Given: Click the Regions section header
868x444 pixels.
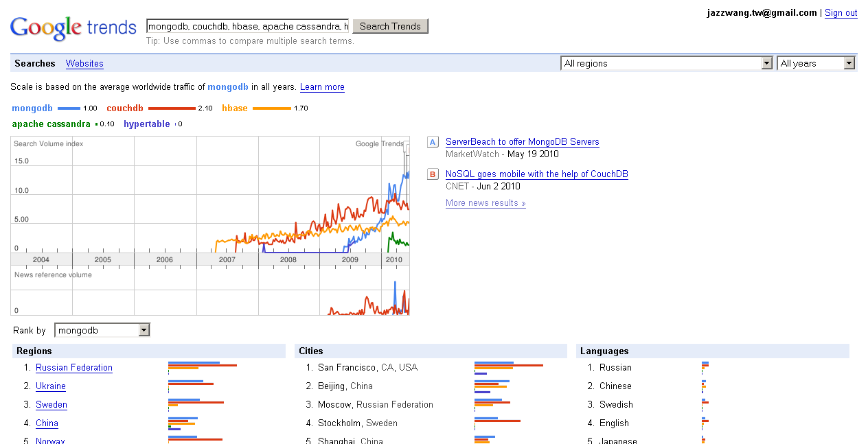Looking at the screenshot, I should coord(148,351).
